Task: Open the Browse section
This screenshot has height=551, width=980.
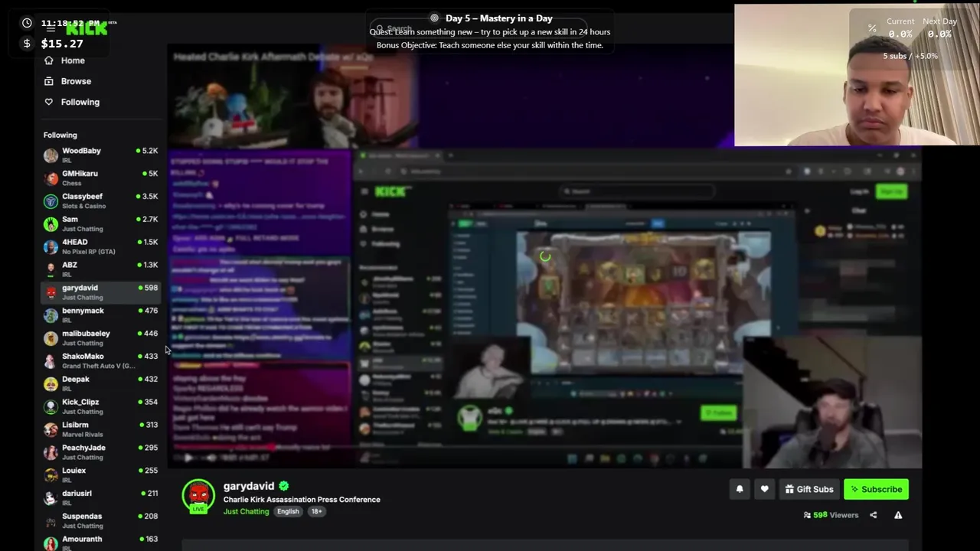Action: tap(67, 81)
